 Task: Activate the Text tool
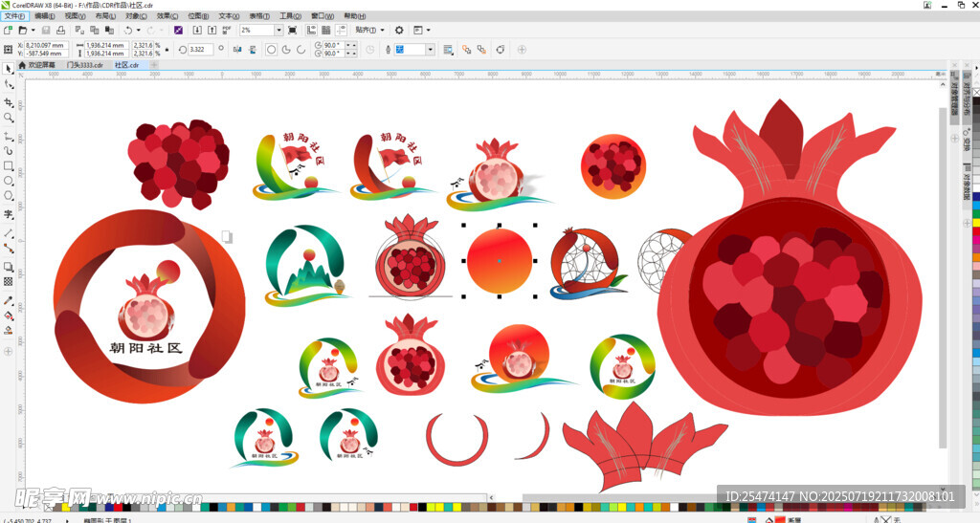(x=9, y=214)
